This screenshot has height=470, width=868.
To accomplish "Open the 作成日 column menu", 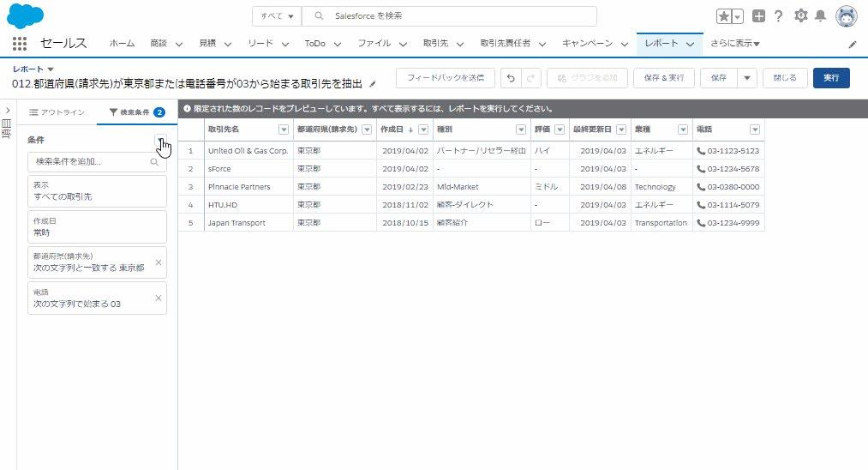I will (x=423, y=130).
